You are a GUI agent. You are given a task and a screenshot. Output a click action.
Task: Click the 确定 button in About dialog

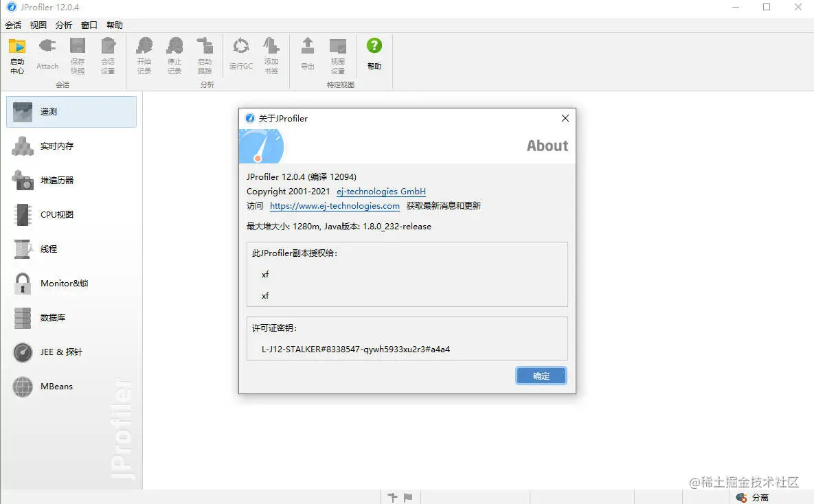pos(541,376)
